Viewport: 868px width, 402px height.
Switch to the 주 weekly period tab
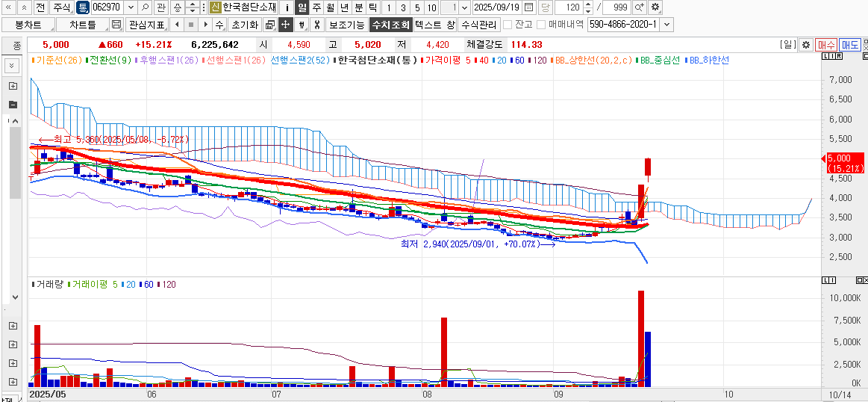pos(316,7)
